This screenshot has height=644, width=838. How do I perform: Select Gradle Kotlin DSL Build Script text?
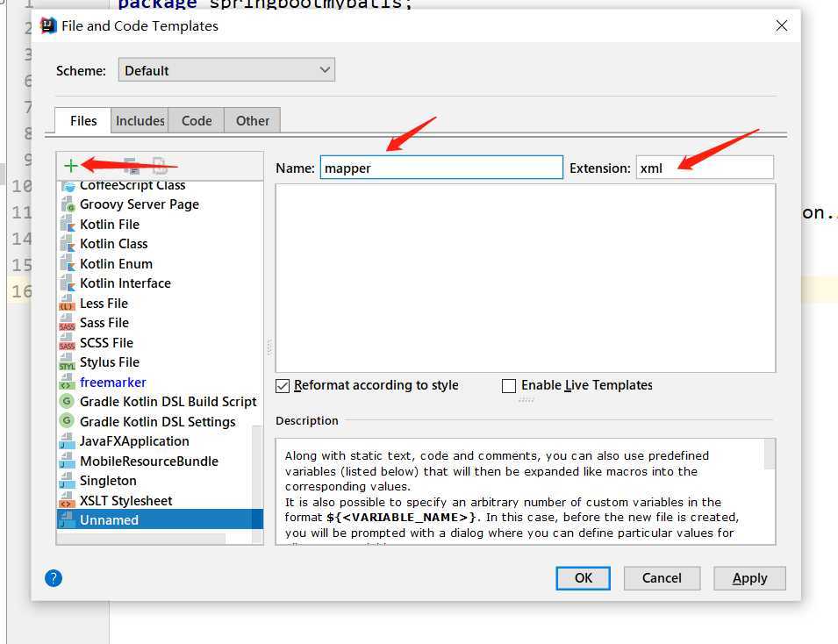[168, 402]
